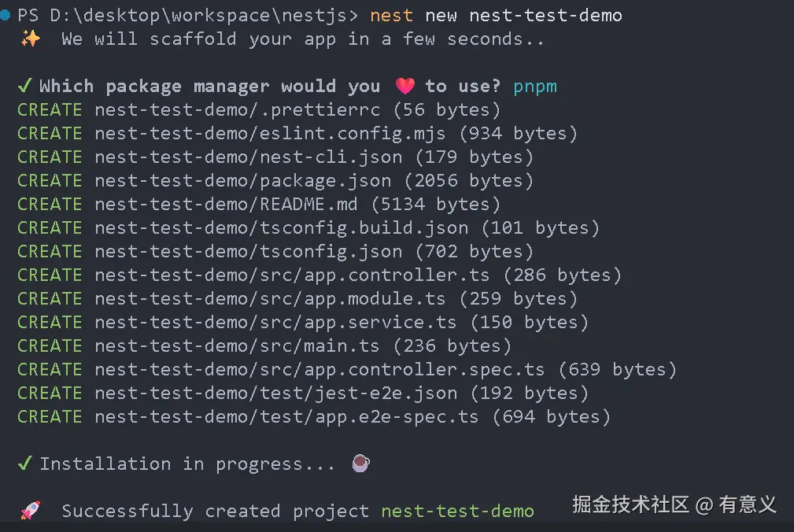Click the blue dot before PS prompt
794x532 pixels.
tap(6, 15)
